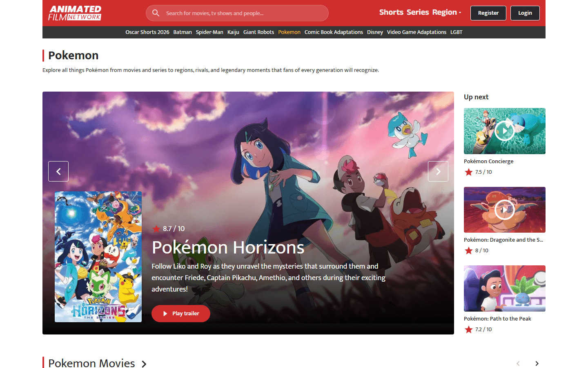Click the Pokémon Concierge rating star

(x=468, y=172)
